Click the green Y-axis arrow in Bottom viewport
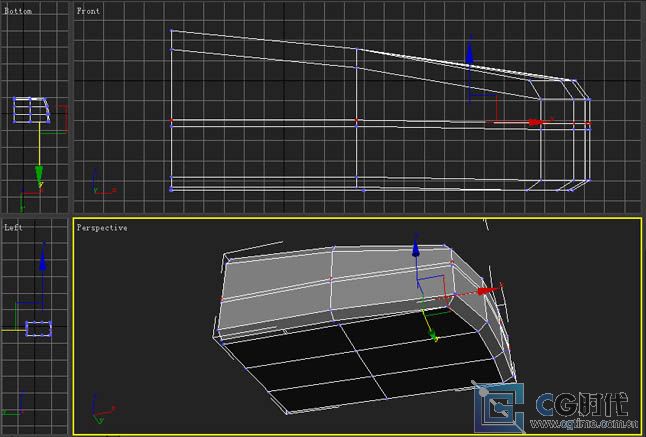646x437 pixels. [39, 174]
